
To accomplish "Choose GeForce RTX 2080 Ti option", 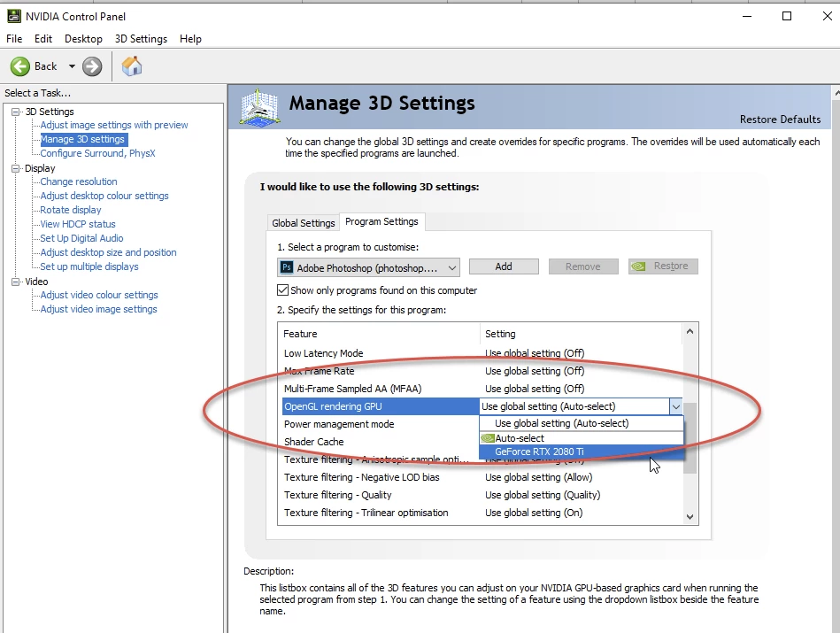I will [x=582, y=452].
